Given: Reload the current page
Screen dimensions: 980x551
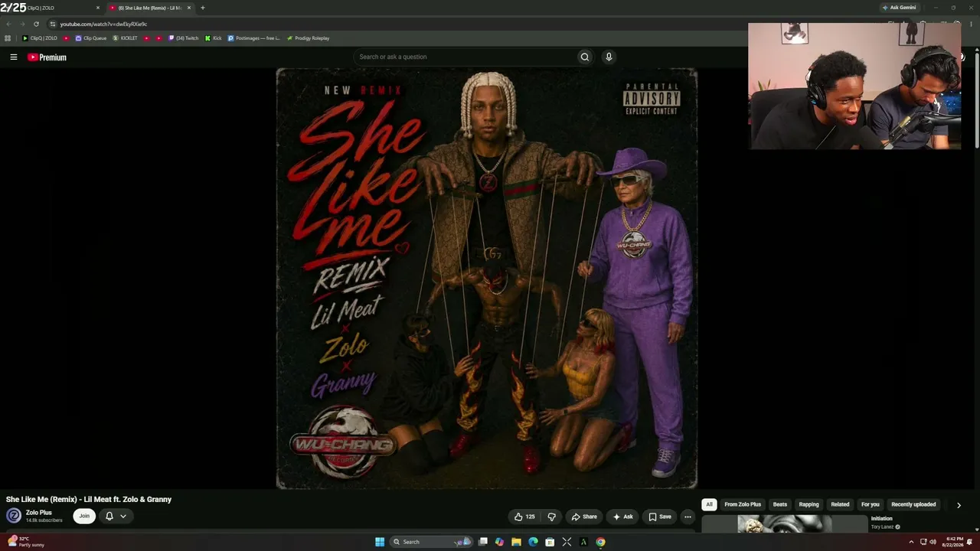Looking at the screenshot, I should 36,24.
